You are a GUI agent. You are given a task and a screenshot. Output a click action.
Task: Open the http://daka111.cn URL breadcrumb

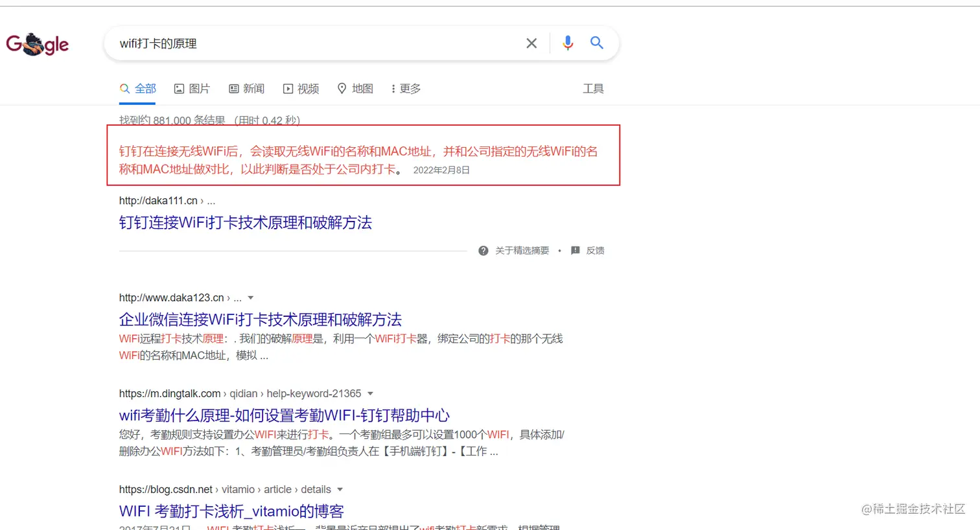pos(167,201)
